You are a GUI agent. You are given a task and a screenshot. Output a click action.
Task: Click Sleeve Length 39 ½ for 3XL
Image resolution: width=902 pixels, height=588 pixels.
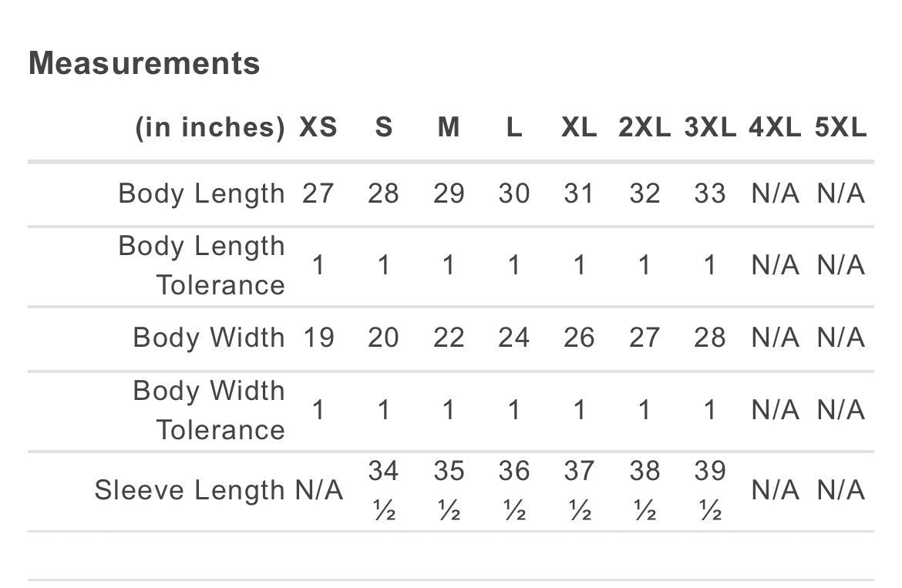tap(710, 490)
